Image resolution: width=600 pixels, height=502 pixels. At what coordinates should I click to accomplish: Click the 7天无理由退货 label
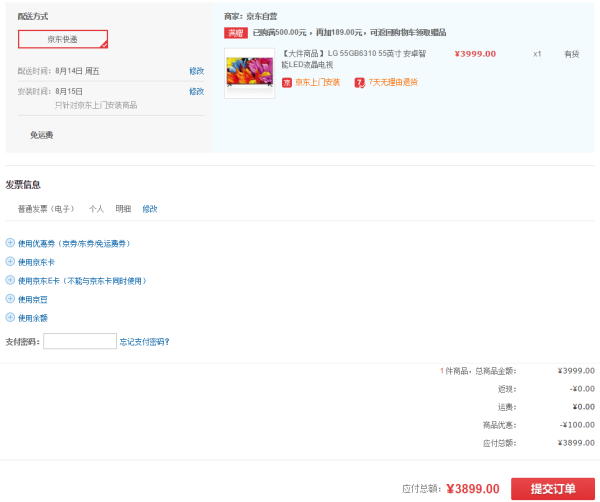(x=393, y=82)
